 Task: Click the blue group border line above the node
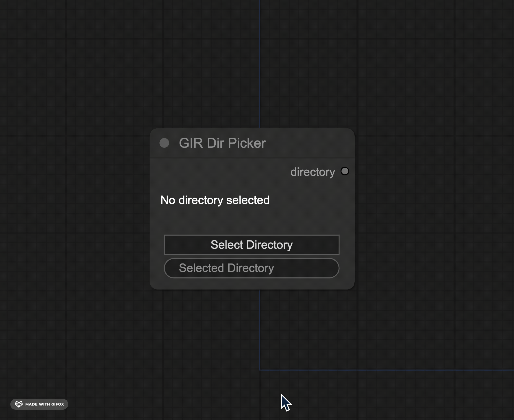click(x=260, y=65)
